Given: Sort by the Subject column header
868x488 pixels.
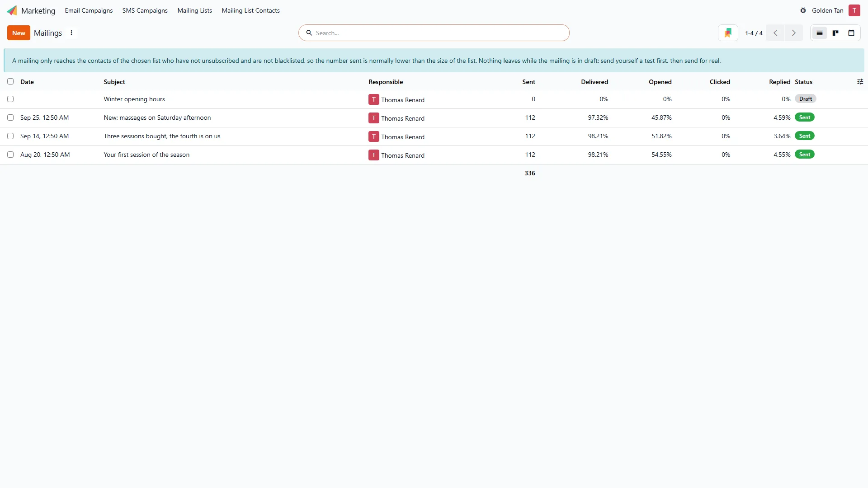Looking at the screenshot, I should pyautogui.click(x=114, y=82).
